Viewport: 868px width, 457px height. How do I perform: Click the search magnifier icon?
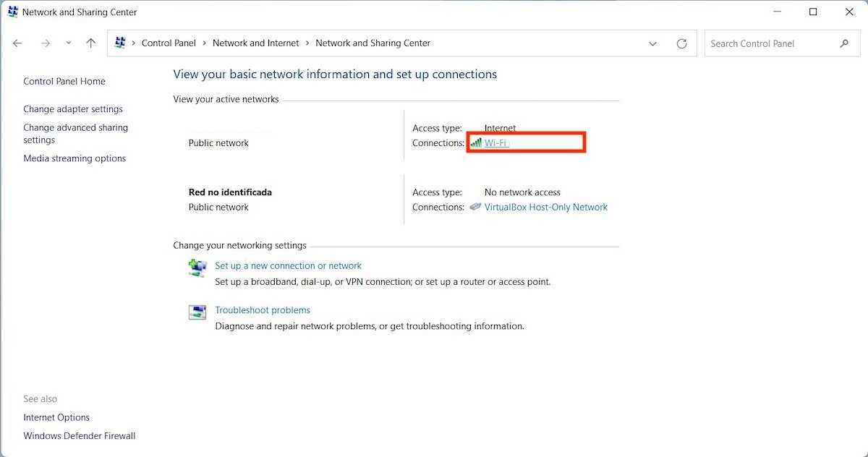pyautogui.click(x=844, y=43)
